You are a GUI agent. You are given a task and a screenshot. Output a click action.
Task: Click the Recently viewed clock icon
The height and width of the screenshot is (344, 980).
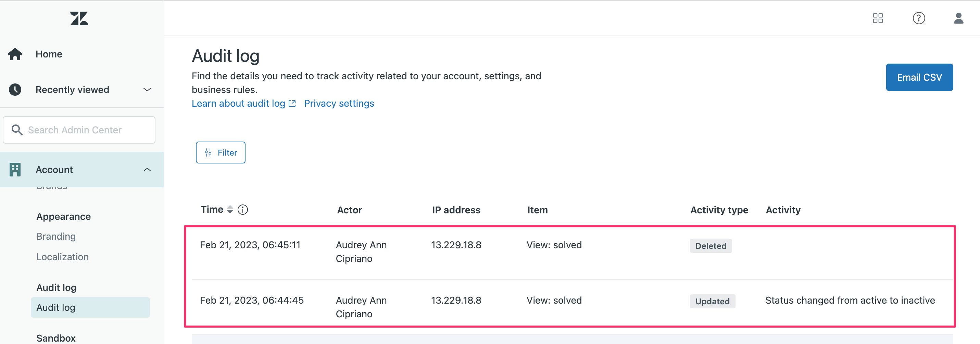tap(15, 90)
